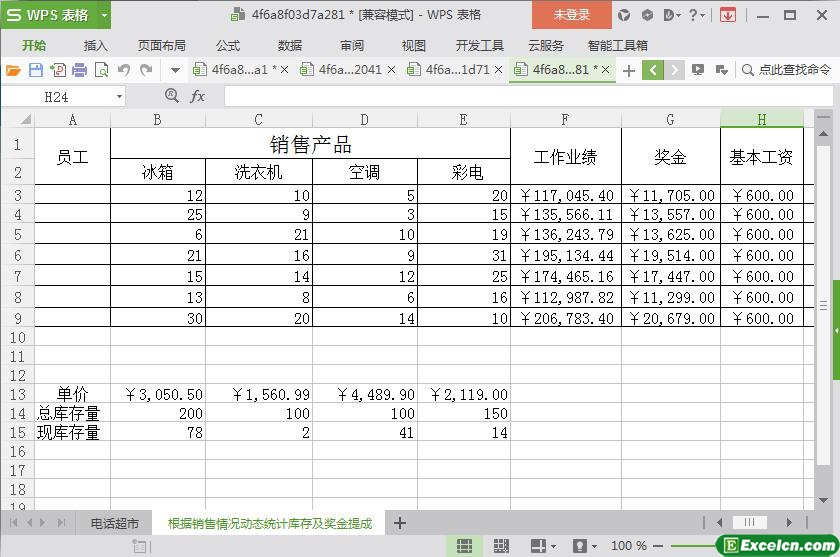Select the 工作业绩 header cell
840x557 pixels.
[565, 157]
